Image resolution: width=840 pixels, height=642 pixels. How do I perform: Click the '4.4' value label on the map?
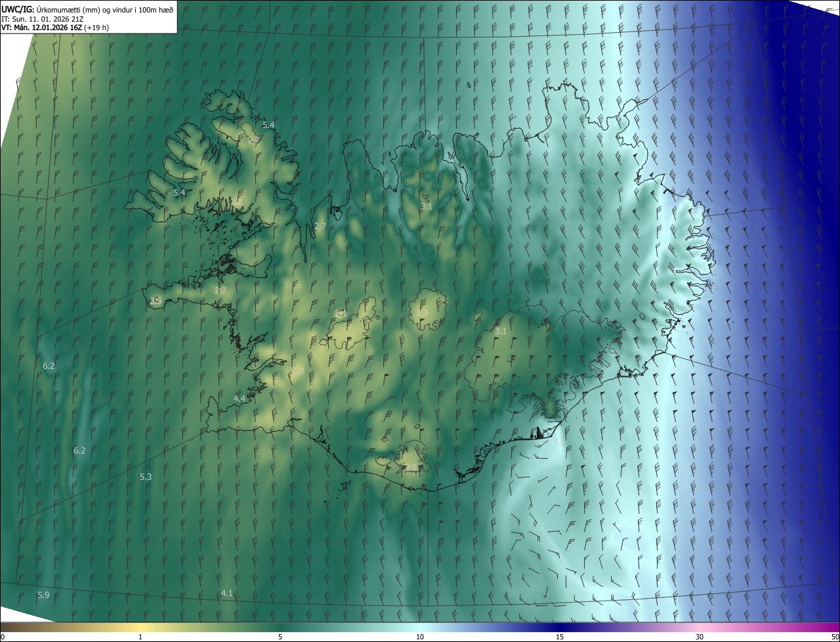[x=239, y=398]
